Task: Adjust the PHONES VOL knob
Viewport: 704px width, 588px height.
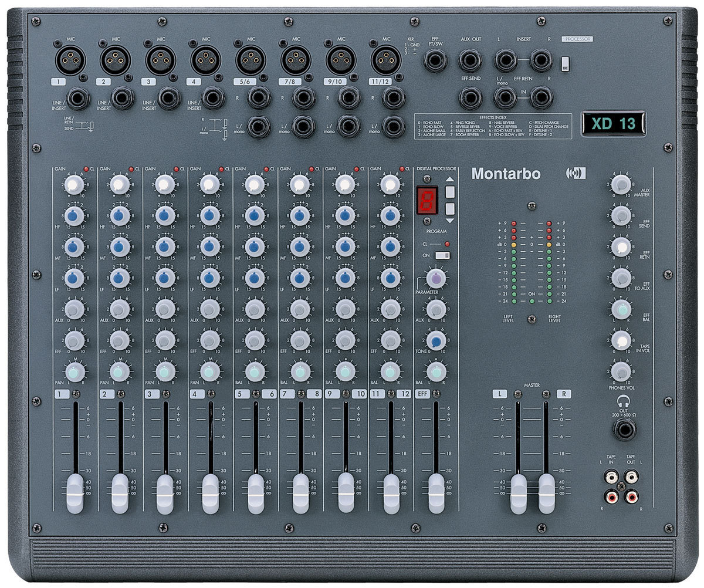Action: tap(621, 371)
